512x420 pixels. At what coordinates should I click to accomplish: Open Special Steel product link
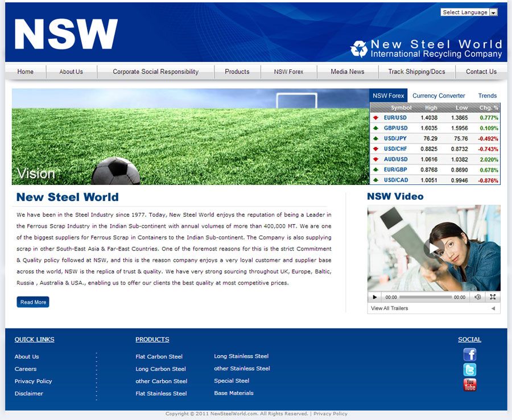pyautogui.click(x=232, y=381)
